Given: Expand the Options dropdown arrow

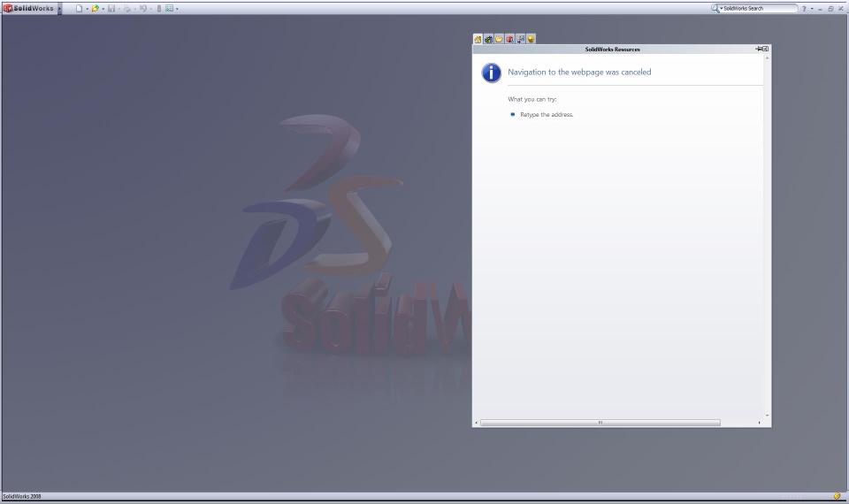Looking at the screenshot, I should 177,9.
